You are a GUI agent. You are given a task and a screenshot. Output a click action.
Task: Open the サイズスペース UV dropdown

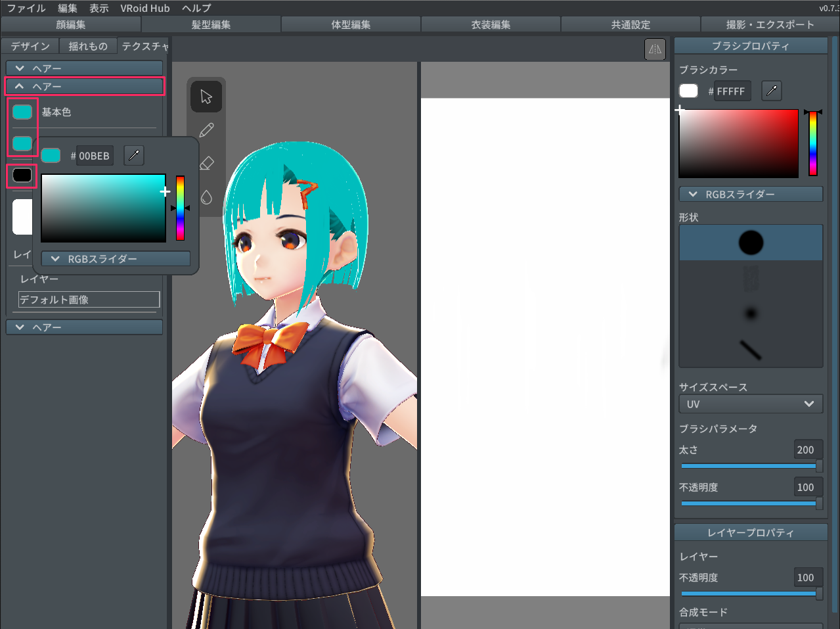point(751,404)
